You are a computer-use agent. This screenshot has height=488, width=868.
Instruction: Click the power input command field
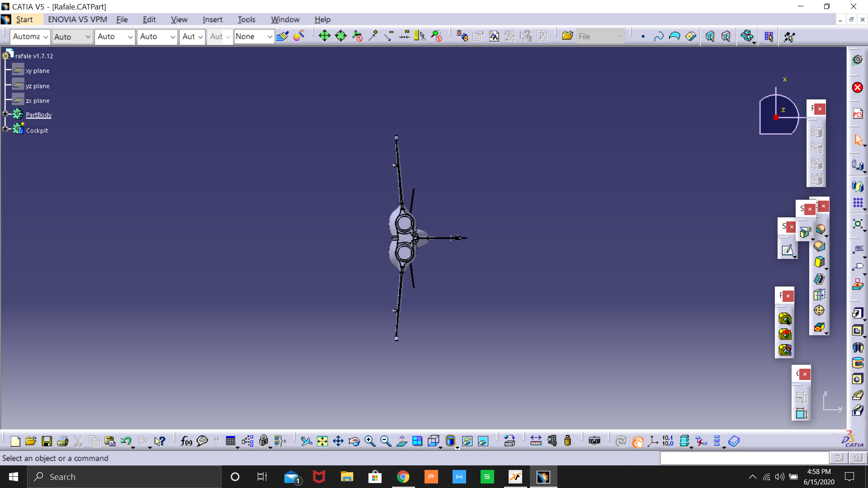[x=744, y=458]
